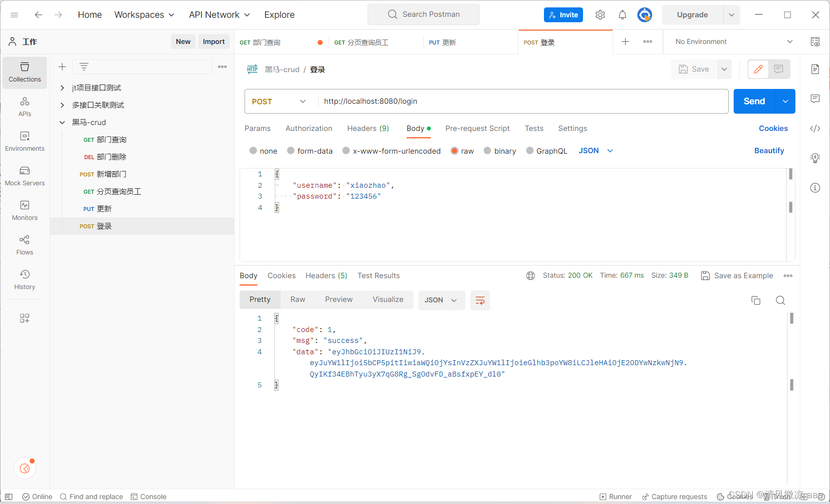Click the blue Send button
The height and width of the screenshot is (504, 830).
[x=754, y=101]
